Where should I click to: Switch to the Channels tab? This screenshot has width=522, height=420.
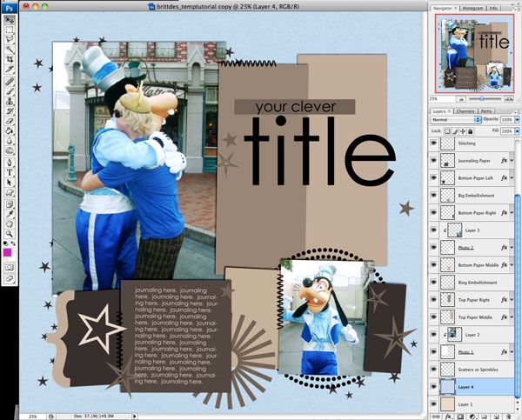[x=465, y=111]
